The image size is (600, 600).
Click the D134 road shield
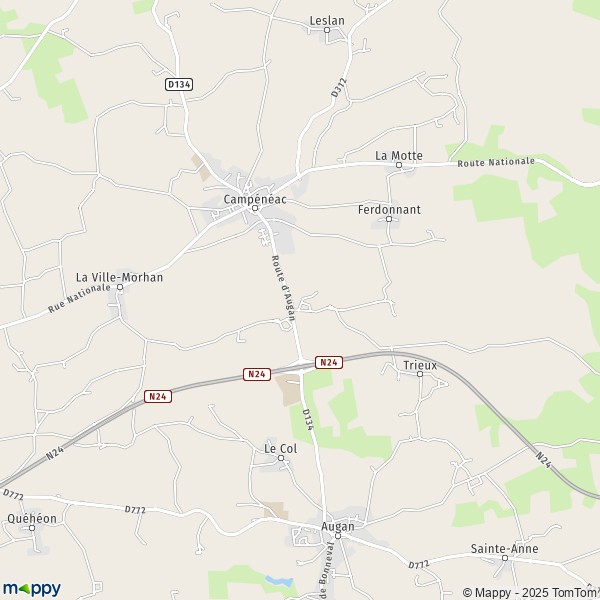[179, 85]
